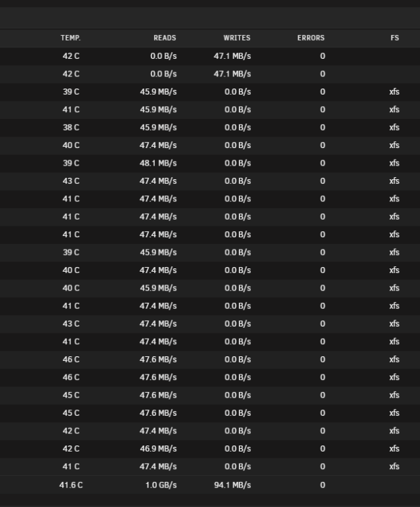Viewport: 420px width, 507px height.
Task: Click 42 C in the 46.9 MB/s row
Action: pyautogui.click(x=71, y=448)
